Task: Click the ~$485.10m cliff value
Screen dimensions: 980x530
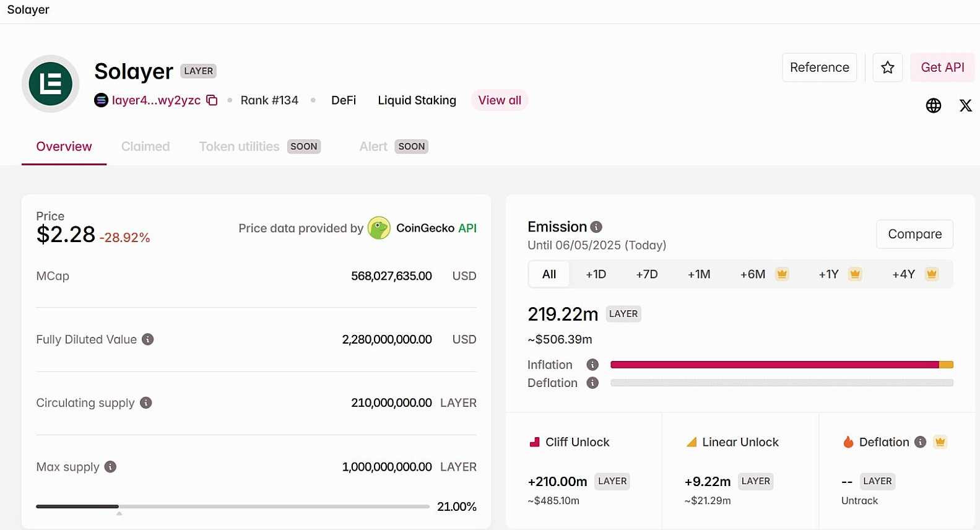Action: click(x=553, y=500)
